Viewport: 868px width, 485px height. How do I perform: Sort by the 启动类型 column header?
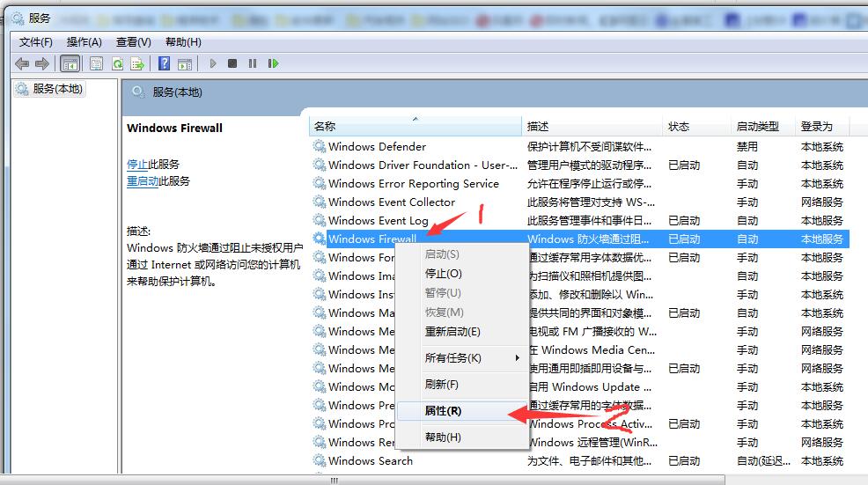click(763, 126)
